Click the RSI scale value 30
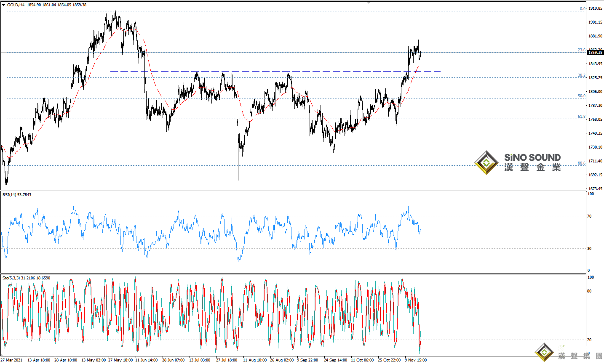 point(590,249)
